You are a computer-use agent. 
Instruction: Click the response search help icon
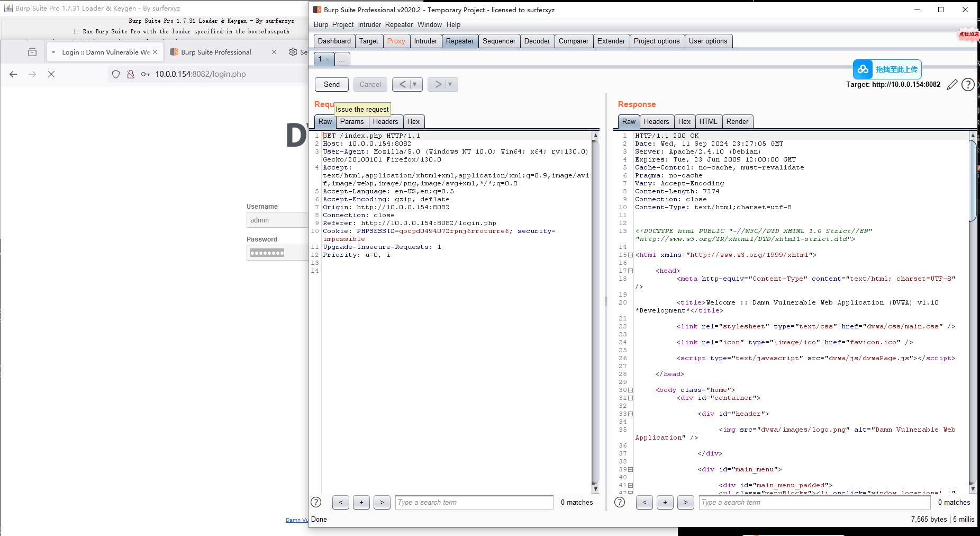620,502
